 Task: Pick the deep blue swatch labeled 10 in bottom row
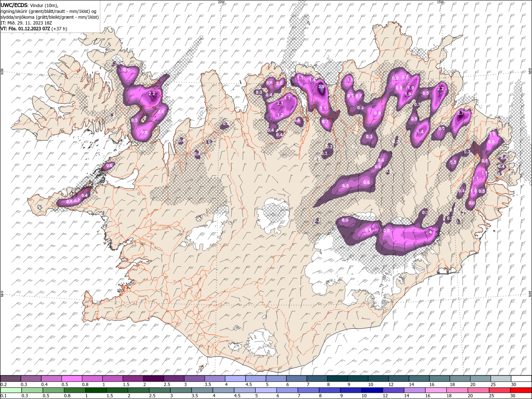pyautogui.click(x=372, y=390)
